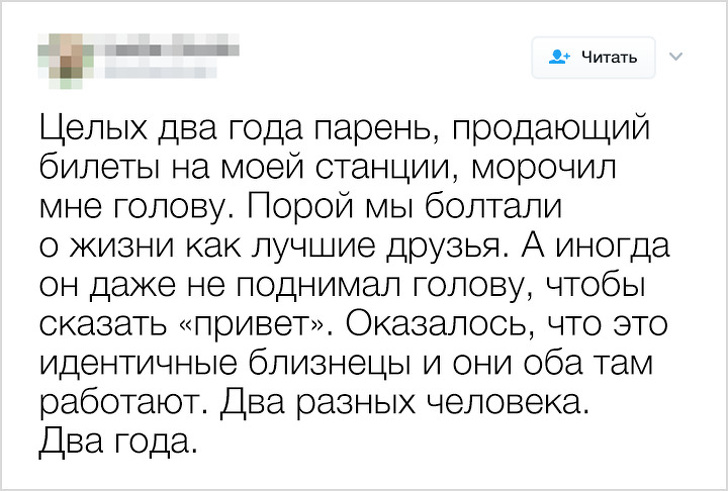Viewport: 728px width, 491px height.
Task: Click the final line Два года.
Action: click(120, 438)
